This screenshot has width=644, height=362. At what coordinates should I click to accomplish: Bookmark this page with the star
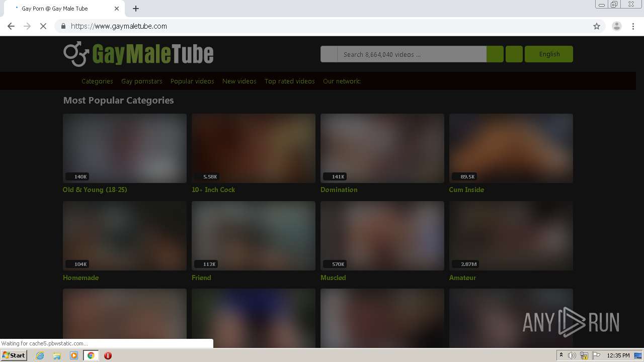597,26
